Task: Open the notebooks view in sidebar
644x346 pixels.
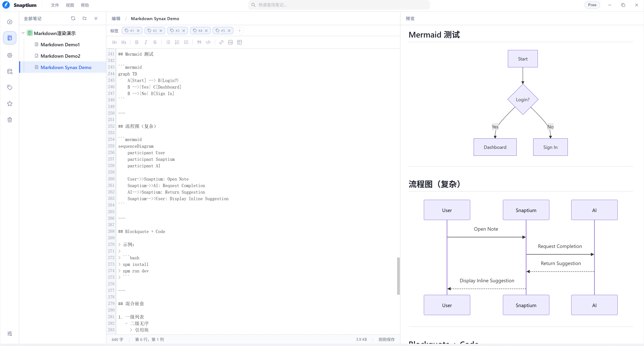Action: [10, 38]
